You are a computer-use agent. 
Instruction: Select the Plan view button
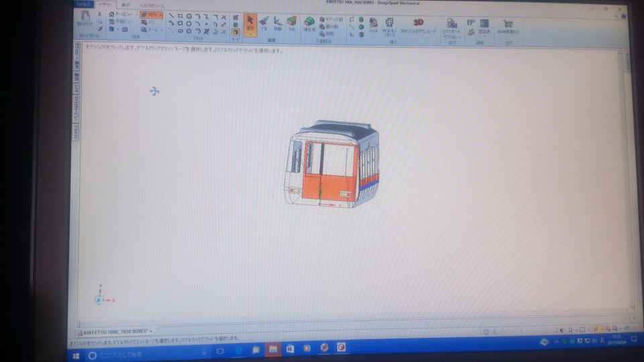[121, 21]
